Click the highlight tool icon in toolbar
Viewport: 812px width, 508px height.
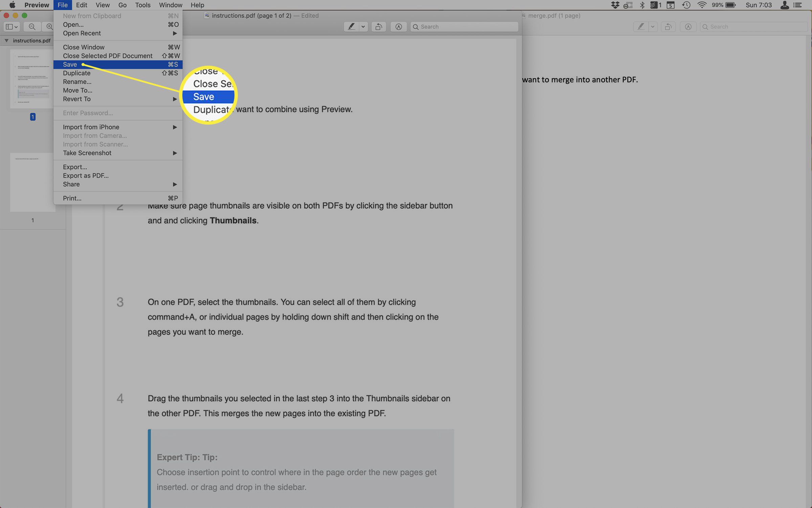point(349,26)
